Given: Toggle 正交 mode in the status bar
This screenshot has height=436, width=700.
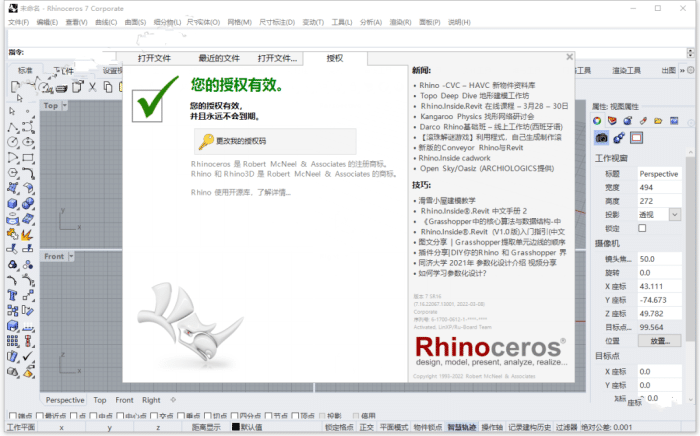Looking at the screenshot, I should coord(367,427).
